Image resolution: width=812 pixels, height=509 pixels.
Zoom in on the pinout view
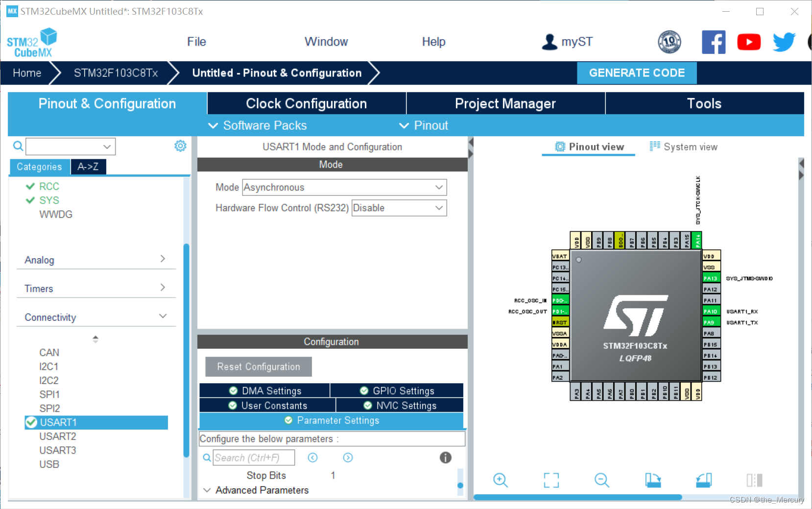pos(501,480)
